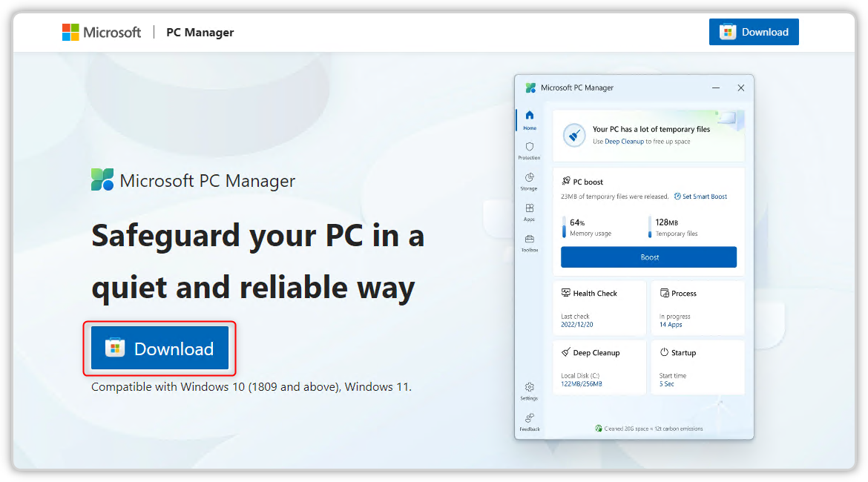Click the 122MB/256MB Local Disk value
Viewport: 868px width, 482px height.
581,384
